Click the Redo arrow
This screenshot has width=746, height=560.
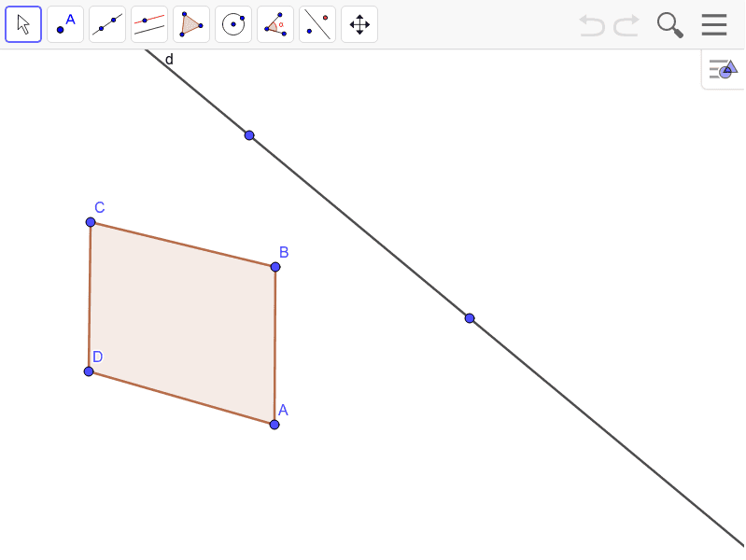pos(626,25)
